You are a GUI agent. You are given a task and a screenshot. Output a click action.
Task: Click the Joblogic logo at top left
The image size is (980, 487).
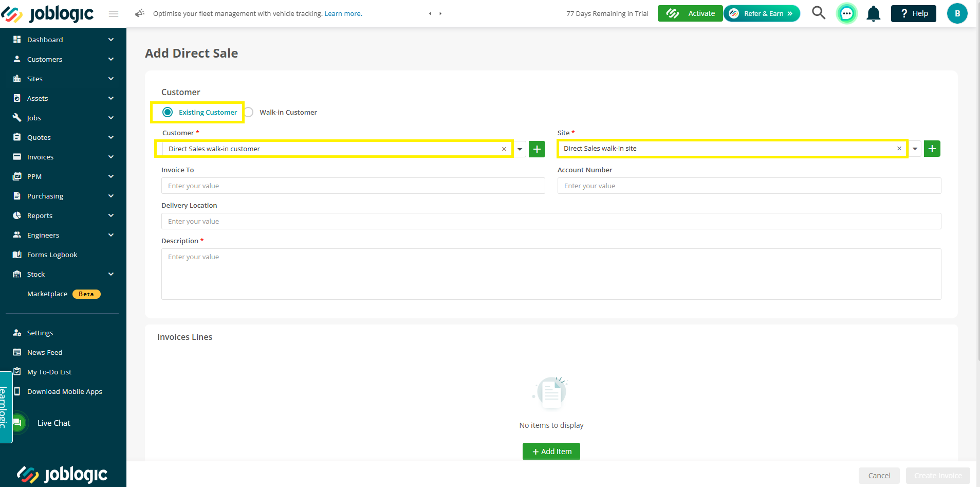click(x=47, y=14)
